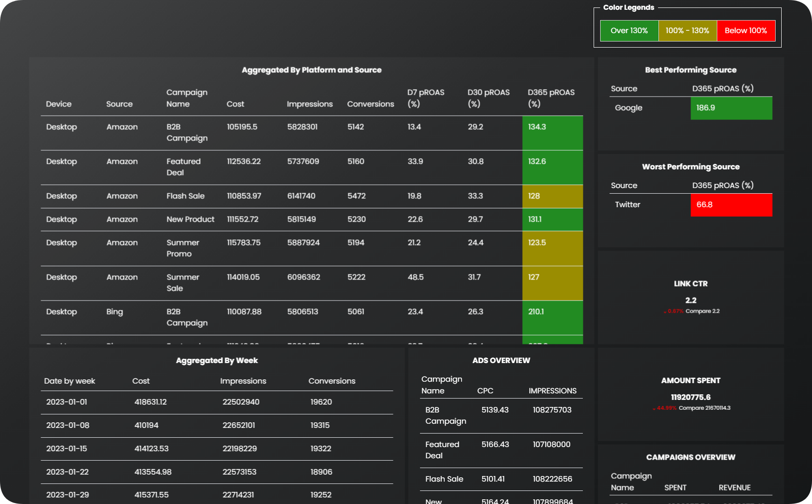Click Flash Sale in Ads Overview

[444, 479]
